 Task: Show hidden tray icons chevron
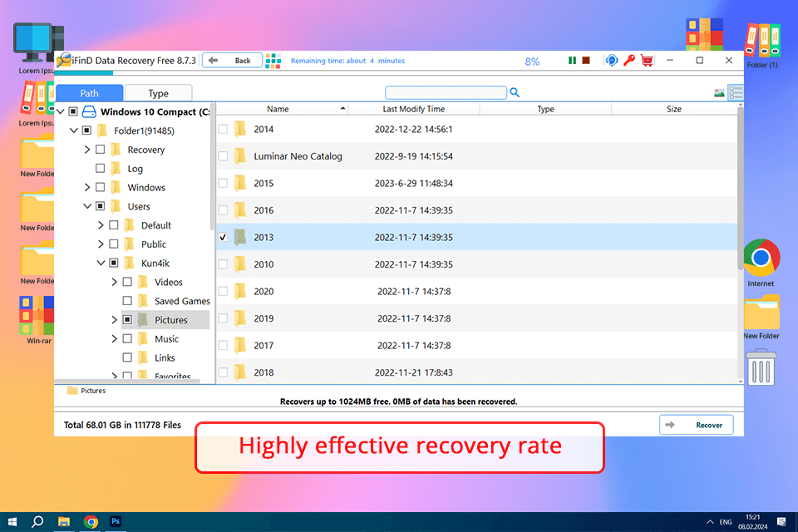coord(710,522)
